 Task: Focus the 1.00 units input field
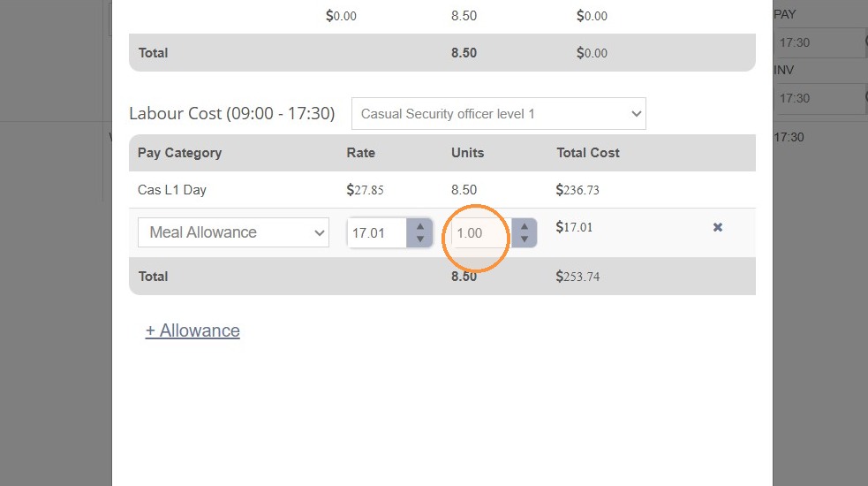tap(481, 232)
